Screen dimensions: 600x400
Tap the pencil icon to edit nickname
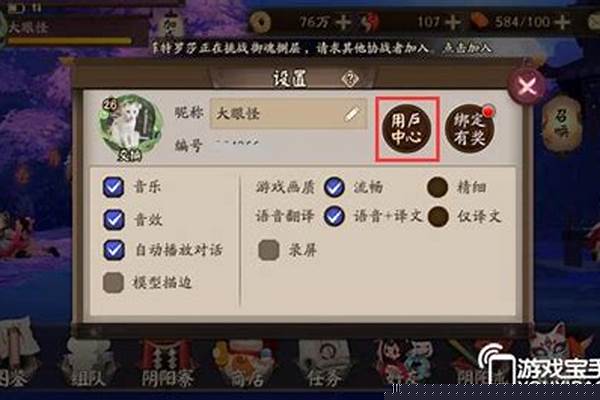click(x=351, y=114)
